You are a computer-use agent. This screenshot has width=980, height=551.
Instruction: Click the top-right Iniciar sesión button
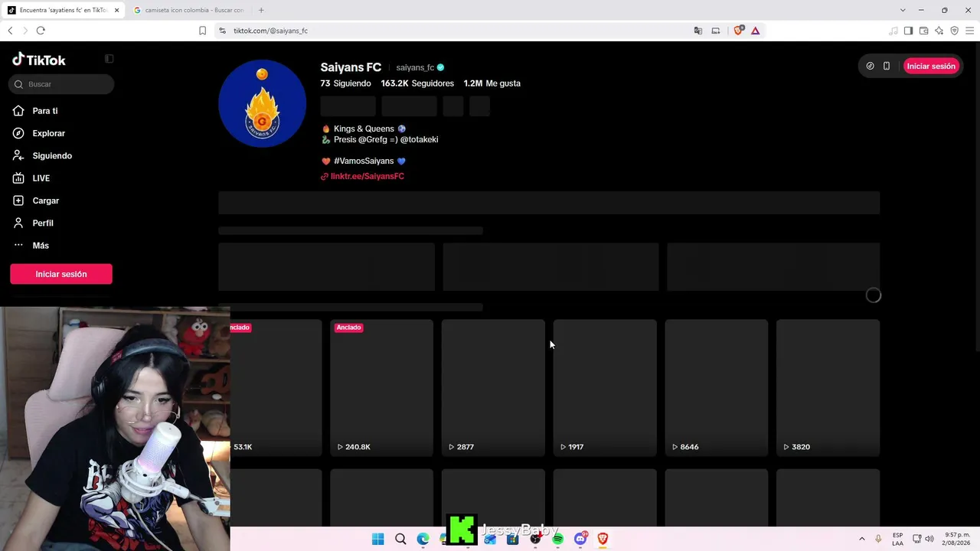click(931, 67)
